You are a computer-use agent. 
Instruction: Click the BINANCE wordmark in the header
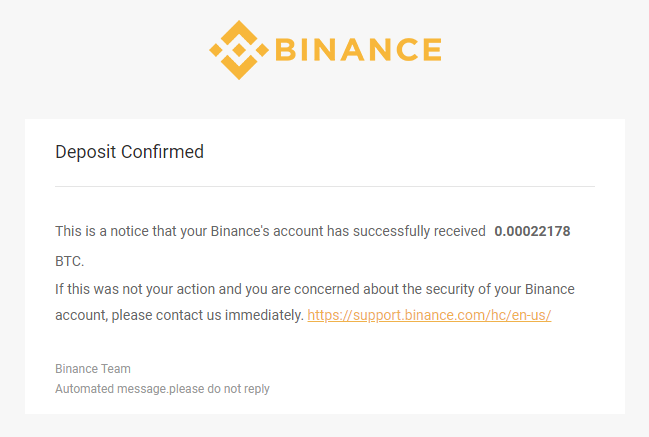tap(357, 50)
